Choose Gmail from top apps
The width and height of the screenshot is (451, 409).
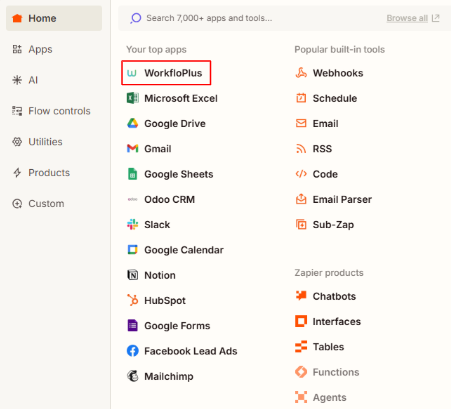click(158, 149)
